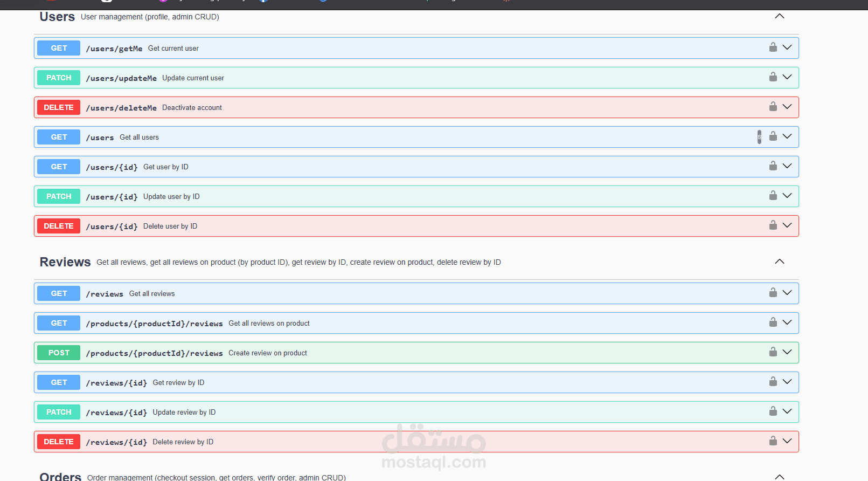Screen dimensions: 868x481
Task: Click 'Get current user' description
Action: [173, 48]
